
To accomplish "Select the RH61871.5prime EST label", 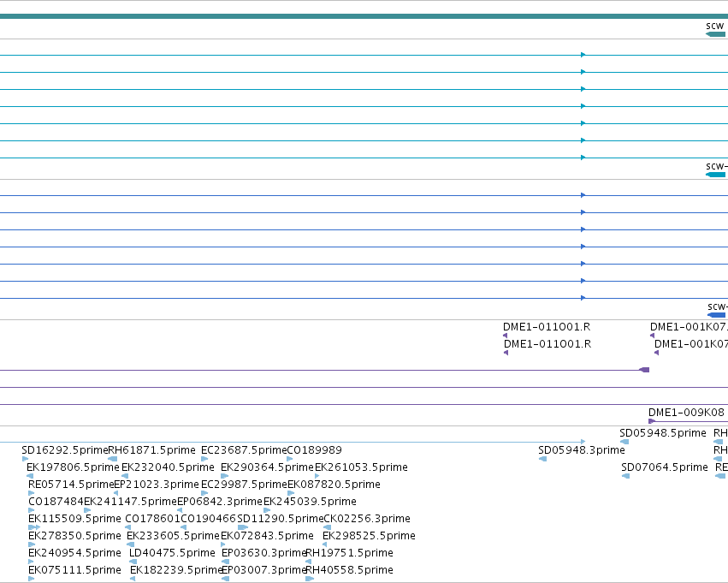I will point(151,450).
